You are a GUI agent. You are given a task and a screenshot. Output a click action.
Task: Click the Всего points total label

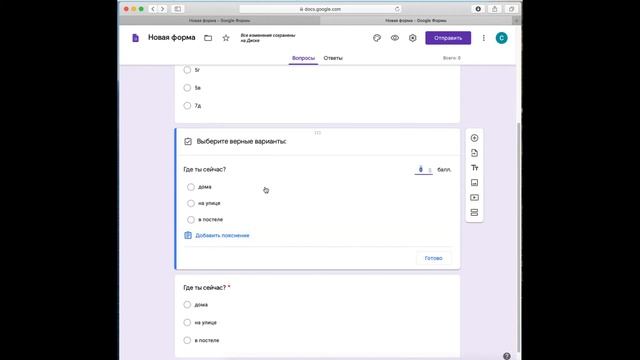452,58
